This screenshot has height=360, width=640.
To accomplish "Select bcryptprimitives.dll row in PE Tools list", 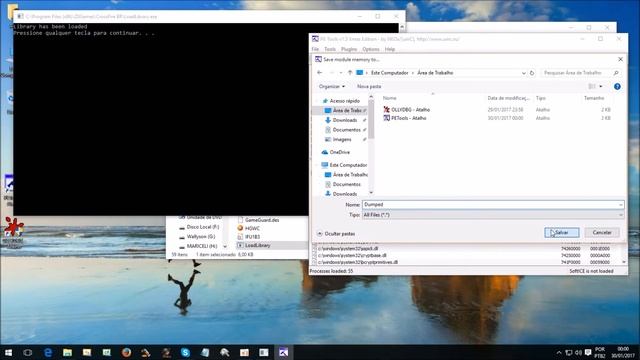I will (467, 262).
